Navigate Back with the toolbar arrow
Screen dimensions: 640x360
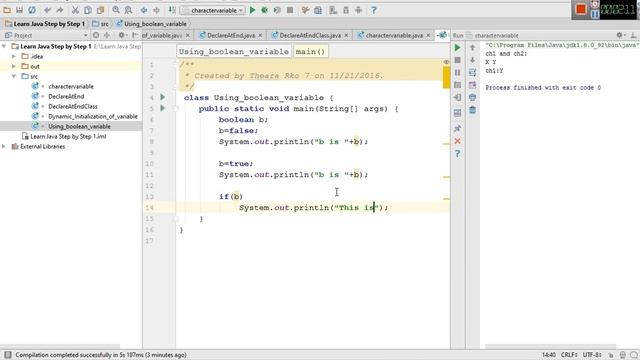(144, 10)
